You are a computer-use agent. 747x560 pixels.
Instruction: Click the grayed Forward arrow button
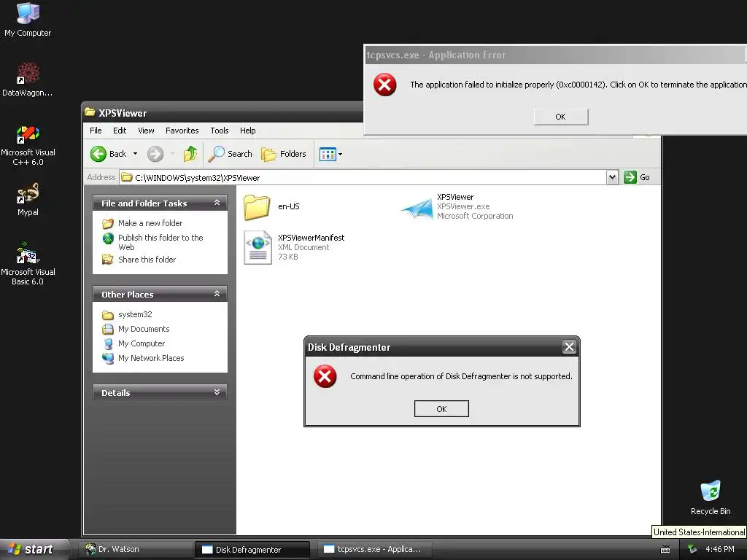(155, 154)
